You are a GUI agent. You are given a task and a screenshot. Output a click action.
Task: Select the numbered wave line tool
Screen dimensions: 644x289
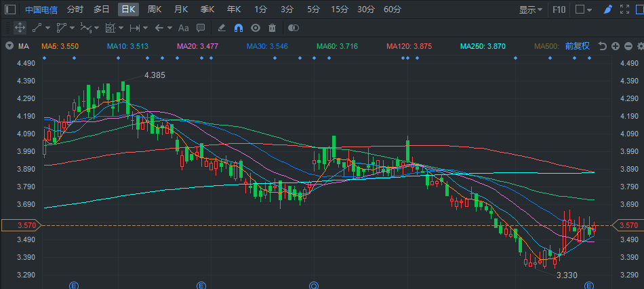(x=85, y=28)
